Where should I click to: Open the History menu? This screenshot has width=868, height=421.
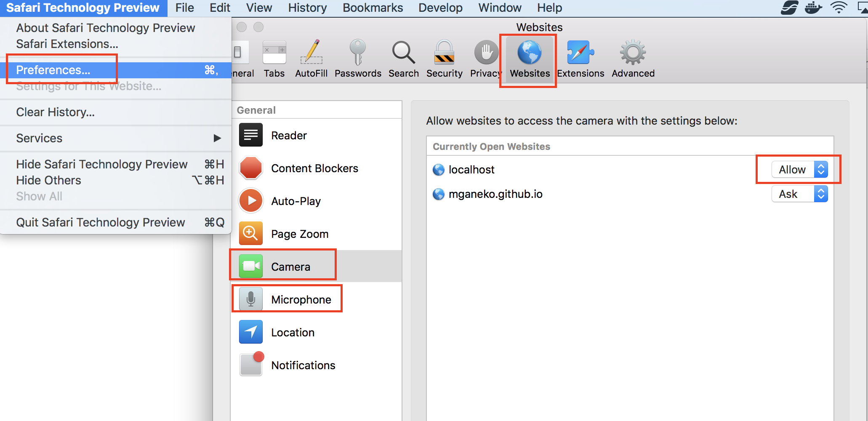pos(307,8)
